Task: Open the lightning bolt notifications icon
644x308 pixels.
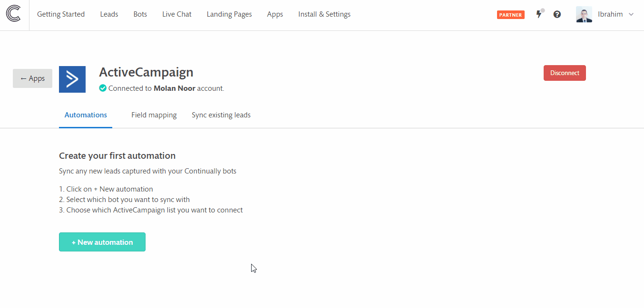Action: tap(539, 14)
